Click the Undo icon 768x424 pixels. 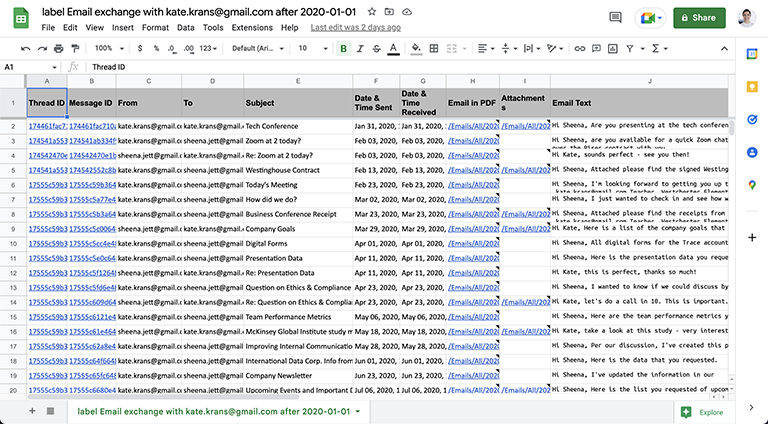[25, 48]
